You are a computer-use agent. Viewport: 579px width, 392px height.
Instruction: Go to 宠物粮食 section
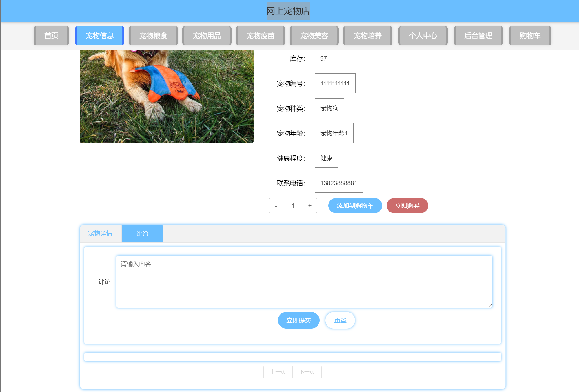click(153, 36)
